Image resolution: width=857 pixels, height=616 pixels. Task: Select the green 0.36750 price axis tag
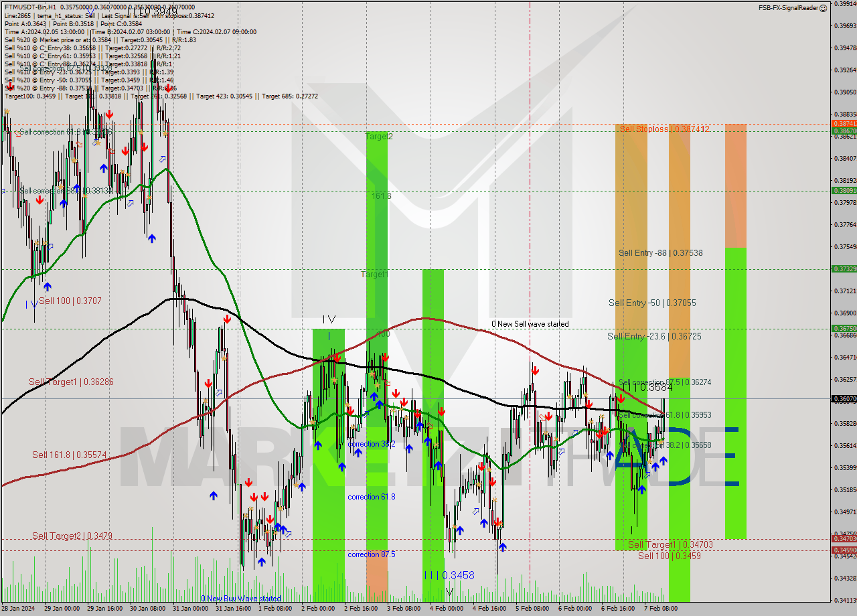[x=844, y=328]
